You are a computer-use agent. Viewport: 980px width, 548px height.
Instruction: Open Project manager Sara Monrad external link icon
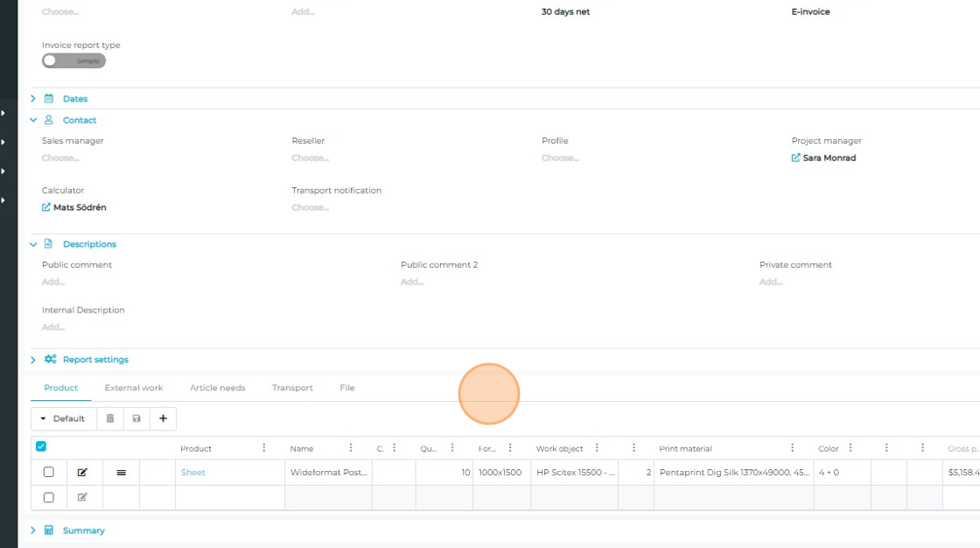[795, 158]
